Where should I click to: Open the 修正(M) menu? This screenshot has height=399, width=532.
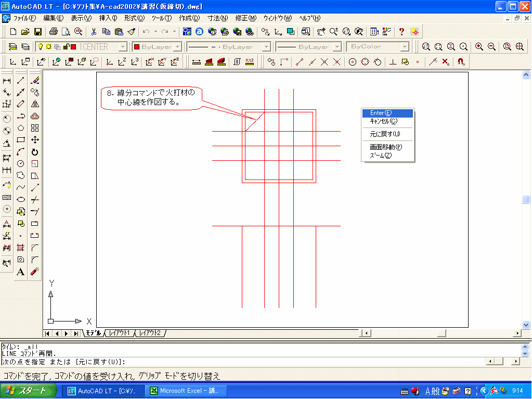pyautogui.click(x=246, y=18)
